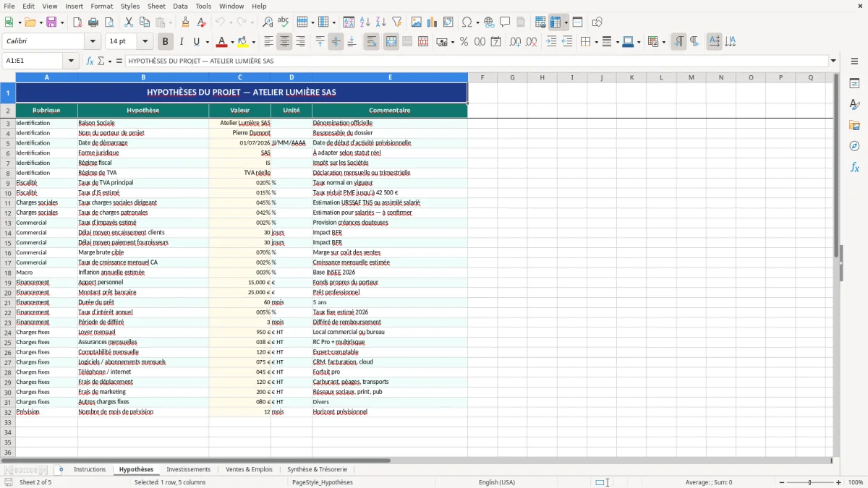Toggle Center Vertically alignment

(336, 42)
